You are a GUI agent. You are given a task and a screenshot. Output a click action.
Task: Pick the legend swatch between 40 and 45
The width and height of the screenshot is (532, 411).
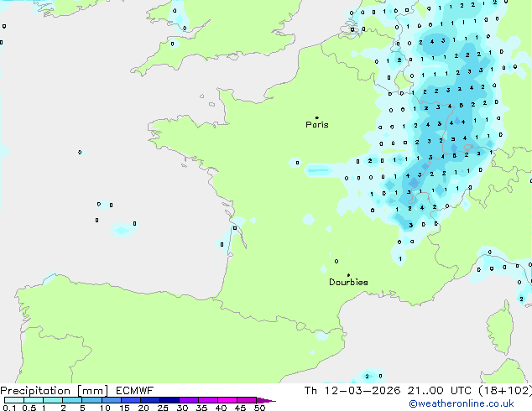pos(227,400)
